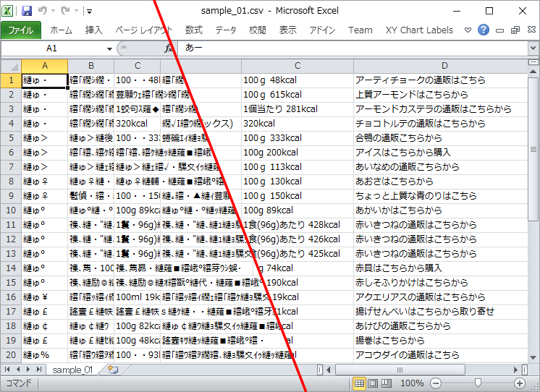Viewport: 540px width, 392px height.
Task: Expand the formula bar with the chevron
Action: pyautogui.click(x=533, y=48)
